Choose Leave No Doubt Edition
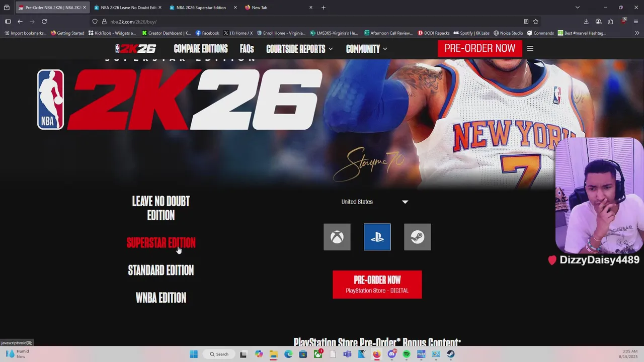The width and height of the screenshot is (644, 362). pyautogui.click(x=161, y=208)
